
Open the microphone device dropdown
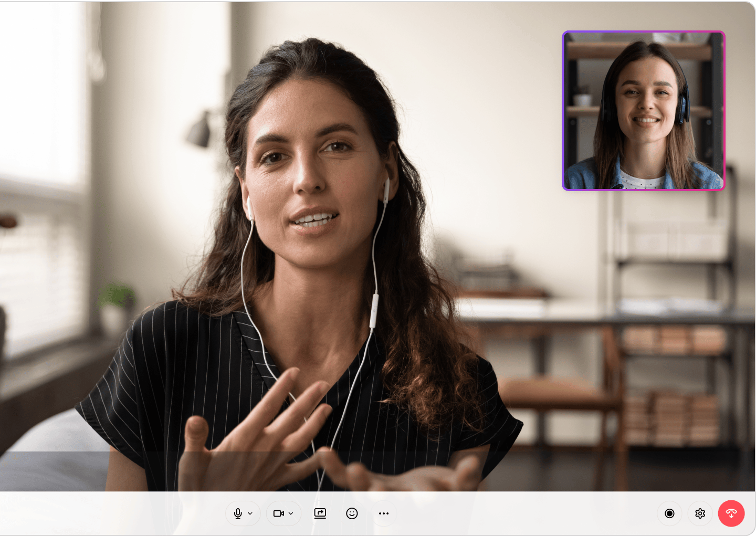click(250, 513)
